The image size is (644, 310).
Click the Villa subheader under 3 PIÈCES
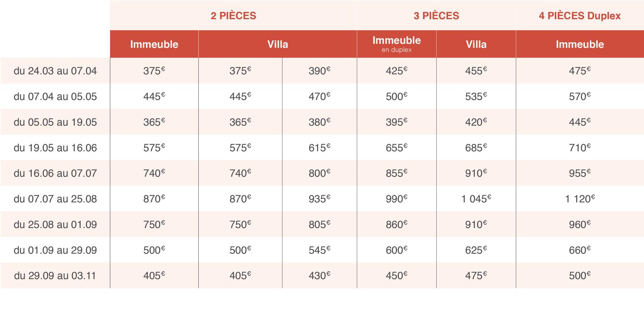coord(476,44)
